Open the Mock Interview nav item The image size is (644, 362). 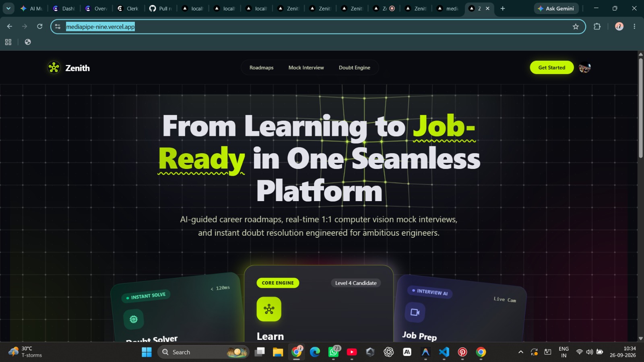306,68
